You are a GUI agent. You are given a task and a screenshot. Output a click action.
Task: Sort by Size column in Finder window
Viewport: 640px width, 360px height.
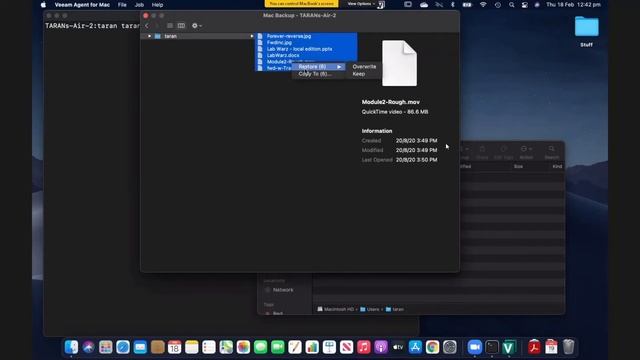click(518, 167)
